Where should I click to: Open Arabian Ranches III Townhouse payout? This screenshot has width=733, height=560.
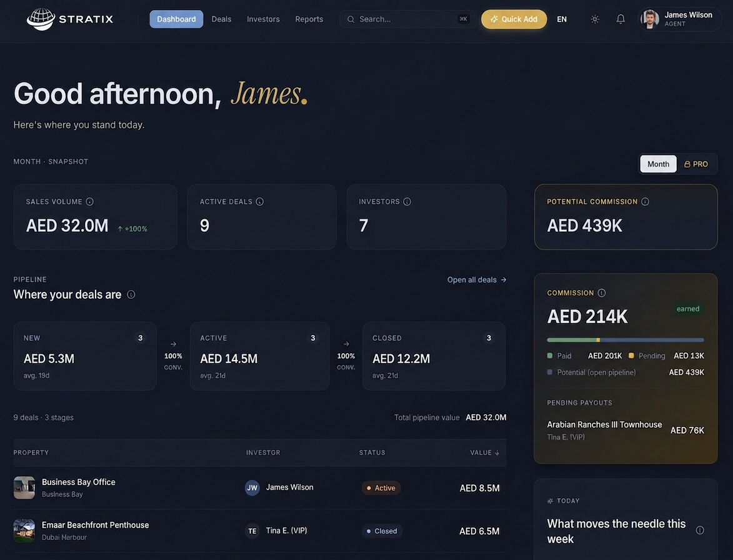(626, 430)
